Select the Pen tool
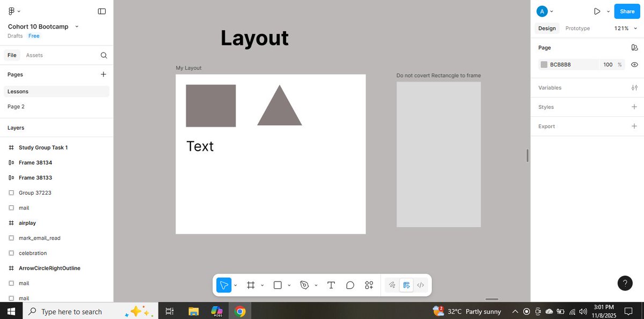 pos(304,285)
